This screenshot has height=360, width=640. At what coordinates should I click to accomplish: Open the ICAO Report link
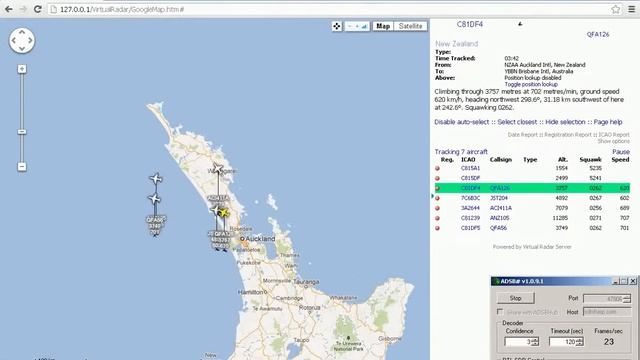pos(614,135)
